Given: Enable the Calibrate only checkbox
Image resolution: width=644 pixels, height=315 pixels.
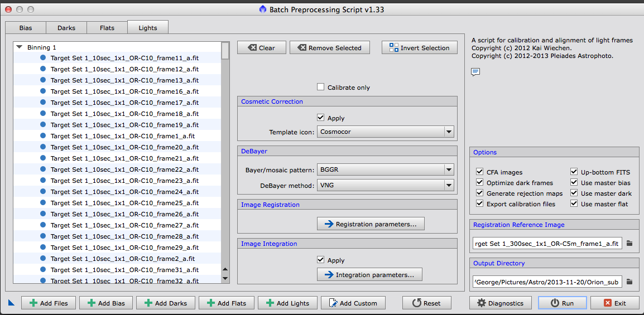Looking at the screenshot, I should [321, 87].
